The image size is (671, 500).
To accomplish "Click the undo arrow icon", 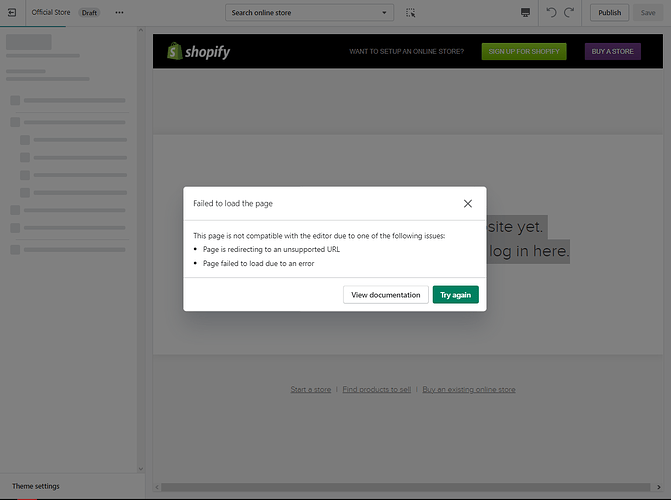I will (x=551, y=12).
